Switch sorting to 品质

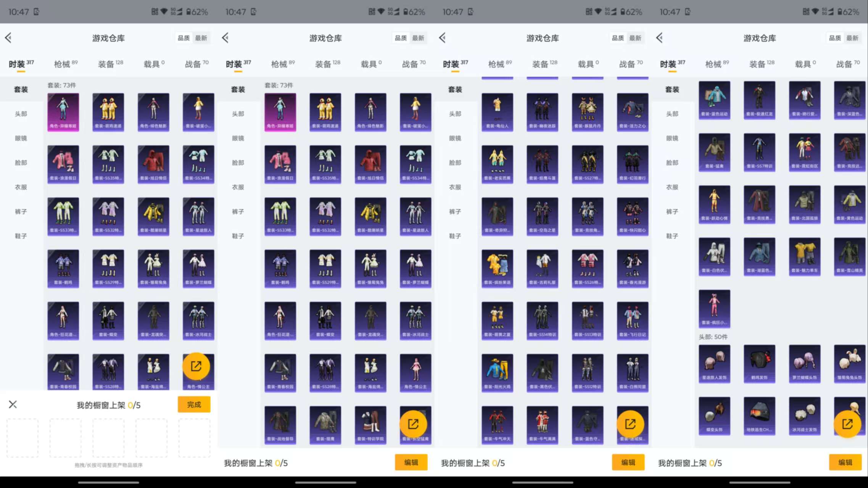(185, 38)
